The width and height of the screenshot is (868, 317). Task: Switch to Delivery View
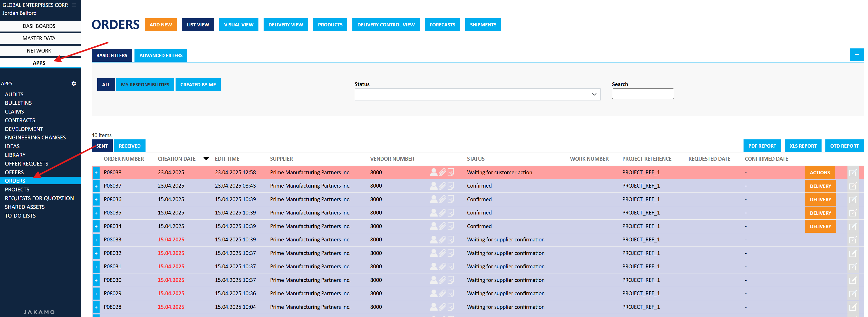click(x=285, y=25)
